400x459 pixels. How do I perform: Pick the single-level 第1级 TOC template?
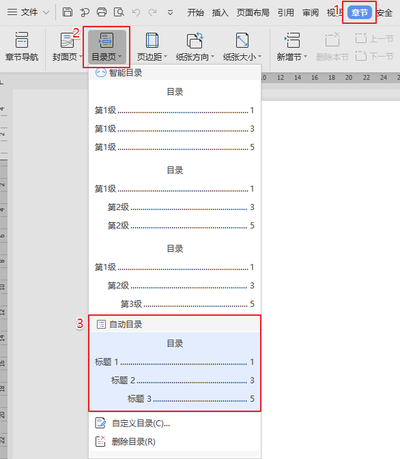coord(175,119)
